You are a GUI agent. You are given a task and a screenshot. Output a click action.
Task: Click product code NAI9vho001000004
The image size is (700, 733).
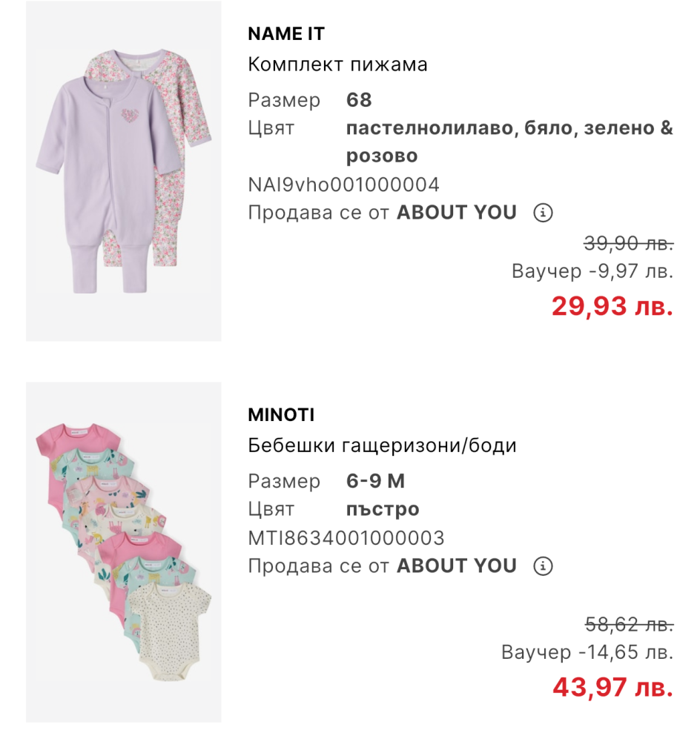click(x=343, y=185)
